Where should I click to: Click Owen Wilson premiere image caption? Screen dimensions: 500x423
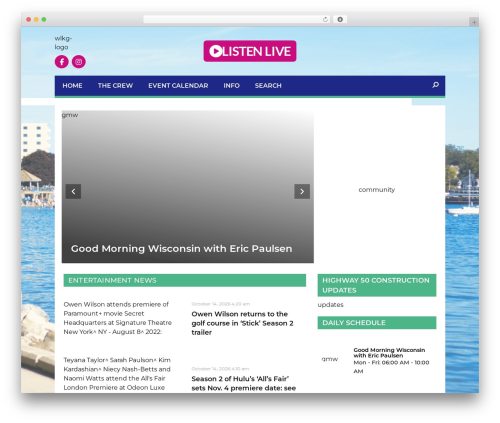click(118, 318)
